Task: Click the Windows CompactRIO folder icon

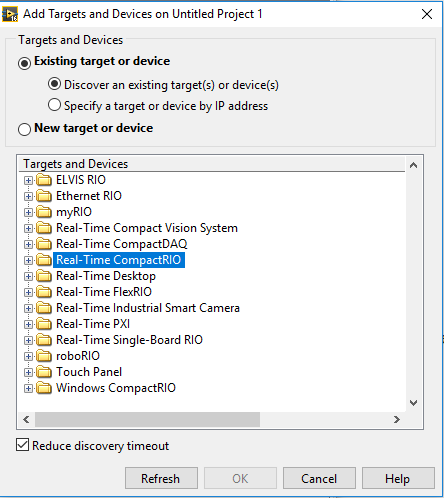Action: [44, 388]
